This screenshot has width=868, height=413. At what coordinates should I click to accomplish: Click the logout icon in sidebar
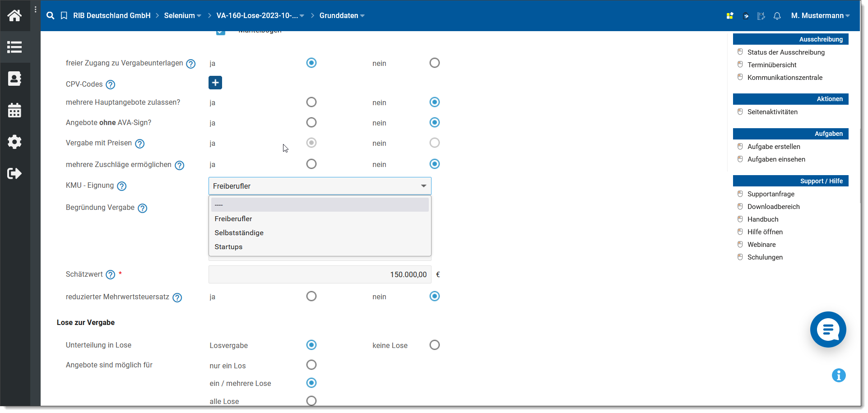tap(14, 173)
